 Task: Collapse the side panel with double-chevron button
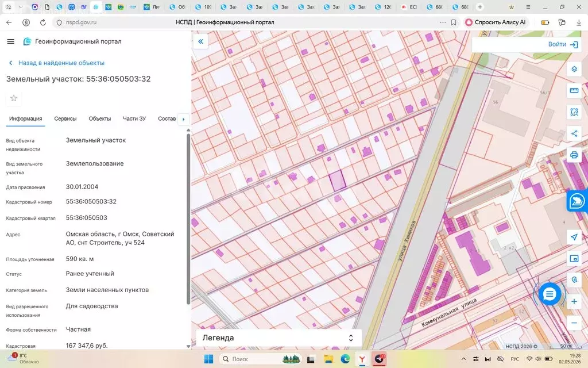coord(200,41)
